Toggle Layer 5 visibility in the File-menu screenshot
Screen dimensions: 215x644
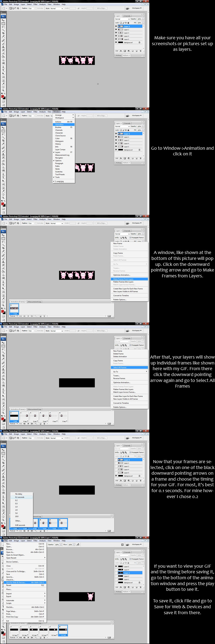(116, 566)
